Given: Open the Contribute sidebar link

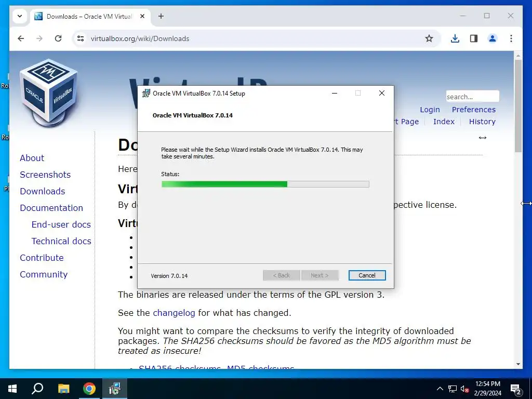Looking at the screenshot, I should 42,258.
